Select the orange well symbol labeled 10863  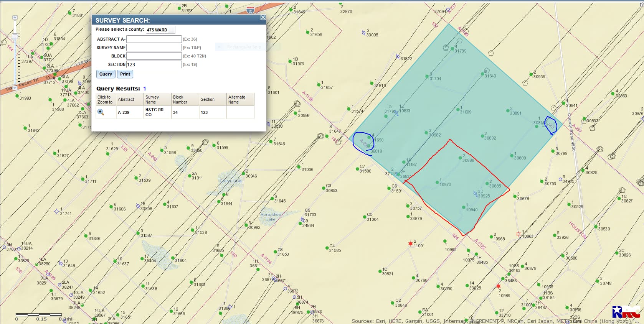pos(518,234)
